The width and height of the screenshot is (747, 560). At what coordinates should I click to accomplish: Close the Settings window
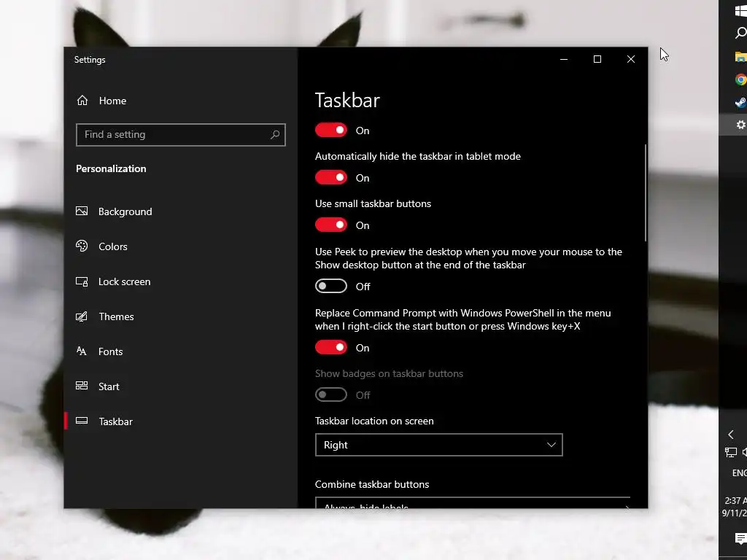631,59
